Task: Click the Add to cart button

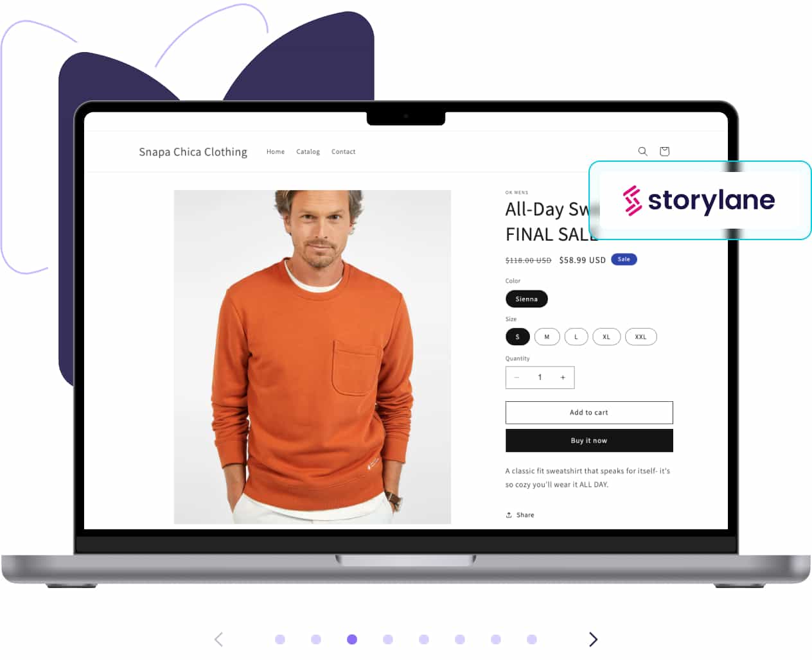Action: coord(589,413)
